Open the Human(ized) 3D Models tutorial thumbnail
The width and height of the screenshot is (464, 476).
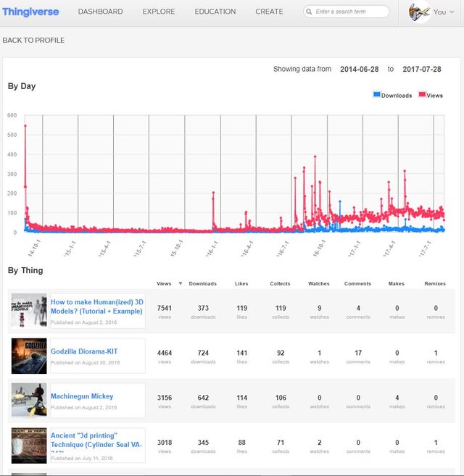pyautogui.click(x=29, y=311)
